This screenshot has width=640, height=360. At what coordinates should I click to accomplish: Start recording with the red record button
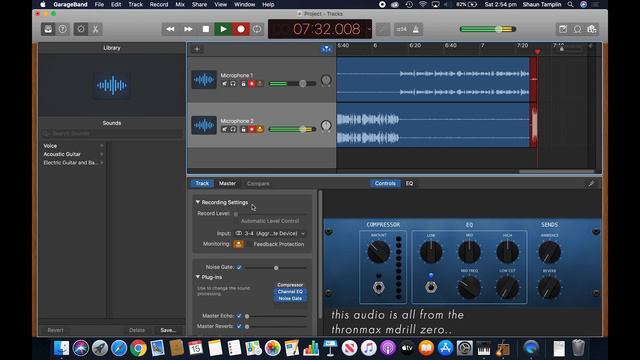(x=241, y=29)
